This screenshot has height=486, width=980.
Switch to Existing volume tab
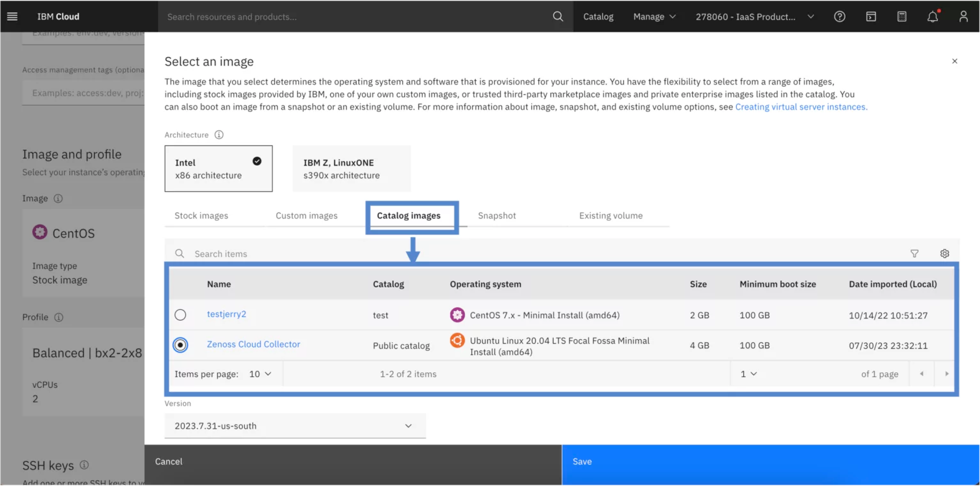[x=610, y=215]
